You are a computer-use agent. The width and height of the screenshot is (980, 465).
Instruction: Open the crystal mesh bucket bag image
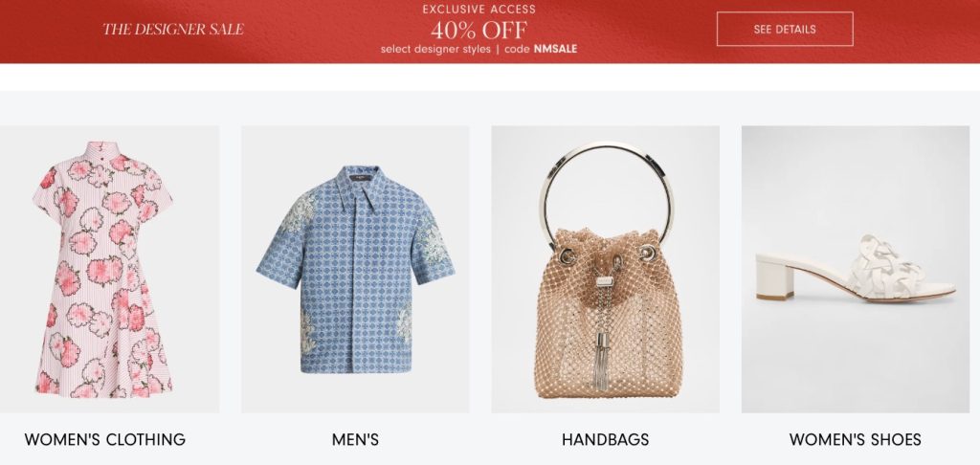point(605,270)
